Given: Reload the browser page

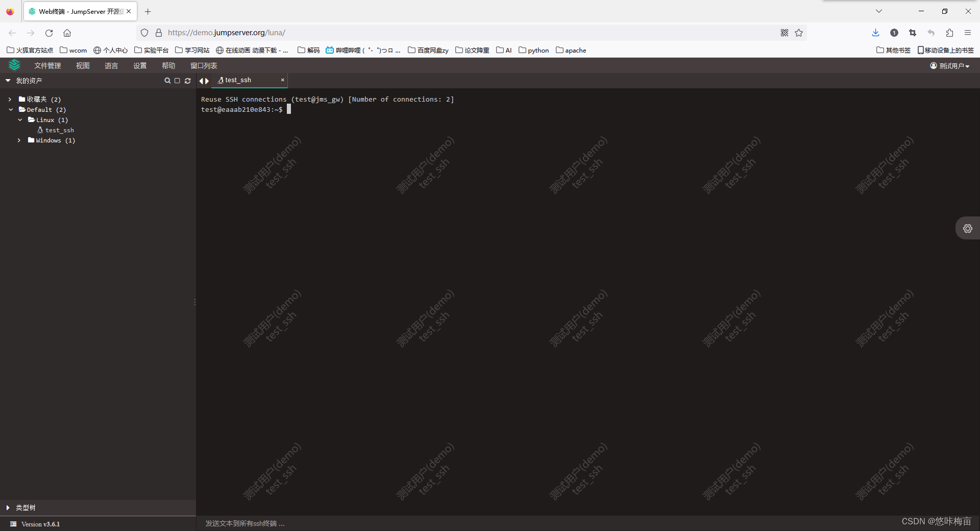Looking at the screenshot, I should pyautogui.click(x=49, y=33).
